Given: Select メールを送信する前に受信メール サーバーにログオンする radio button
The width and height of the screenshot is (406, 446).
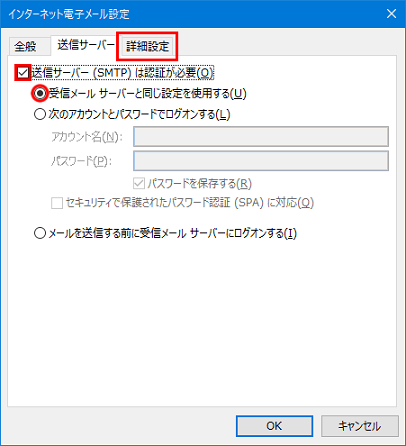Looking at the screenshot, I should (40, 233).
